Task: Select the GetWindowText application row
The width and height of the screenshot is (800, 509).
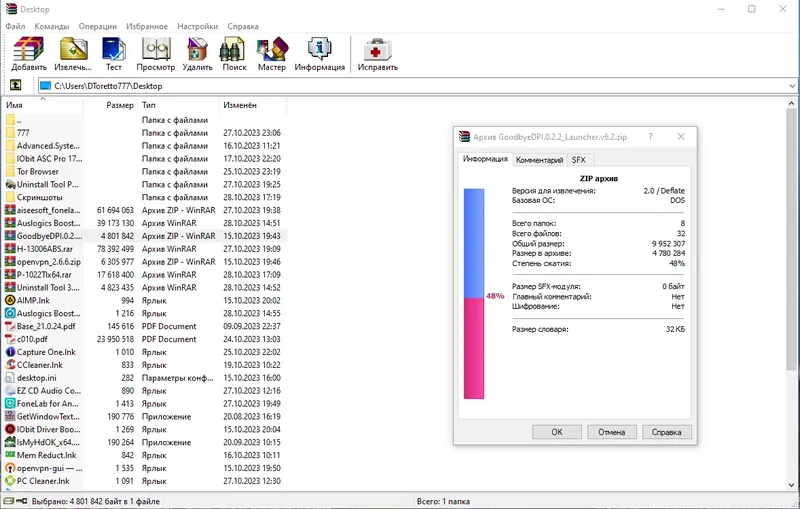Action: click(x=145, y=417)
